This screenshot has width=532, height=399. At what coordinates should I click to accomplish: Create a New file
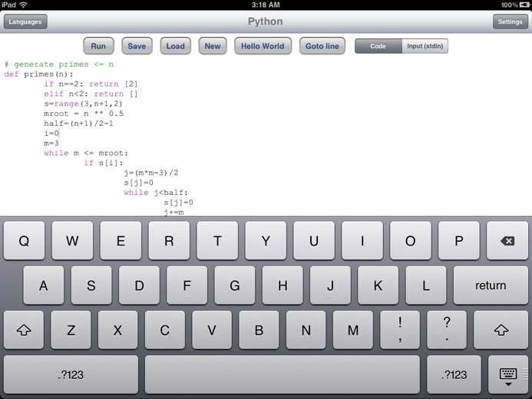point(213,46)
